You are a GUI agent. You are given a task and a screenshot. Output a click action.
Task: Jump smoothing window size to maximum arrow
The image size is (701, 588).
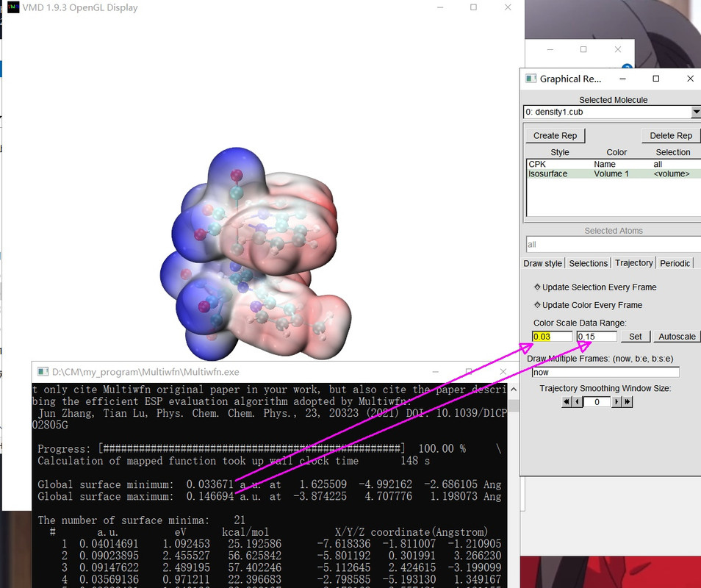pos(628,401)
